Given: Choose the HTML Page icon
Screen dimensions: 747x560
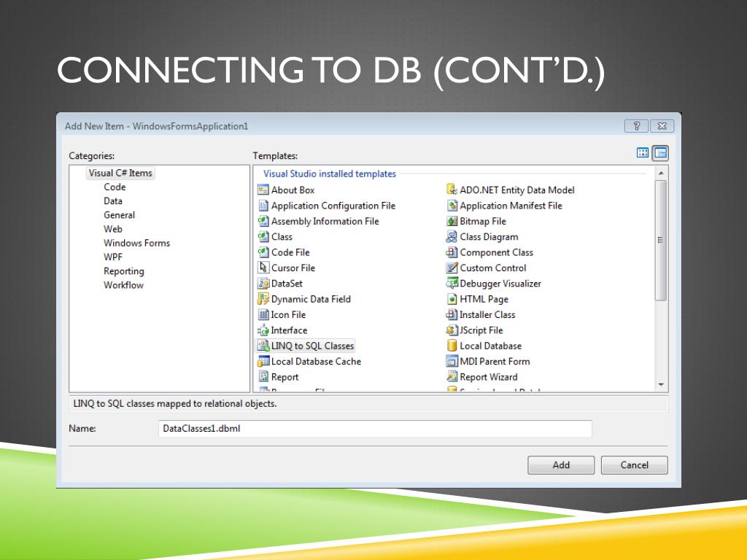Looking at the screenshot, I should [x=452, y=299].
